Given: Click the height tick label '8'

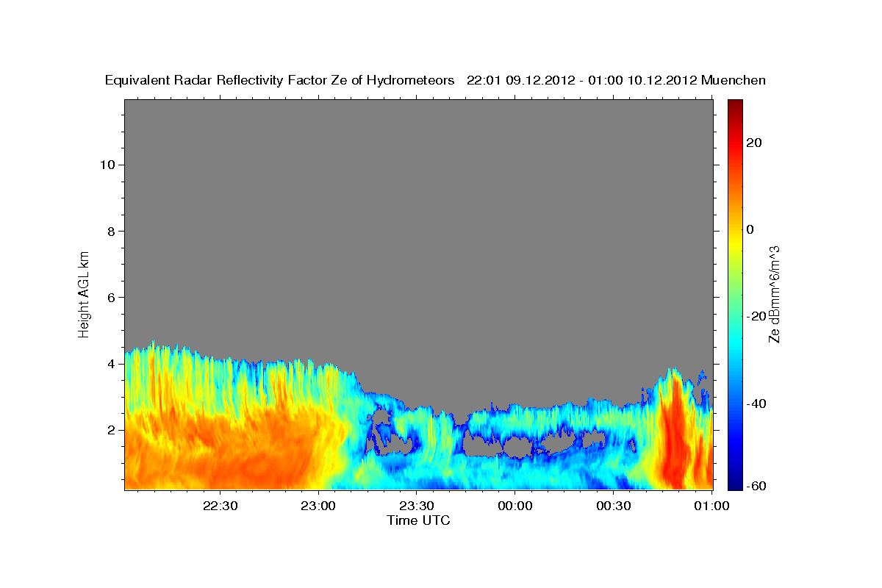Looking at the screenshot, I should (x=110, y=231).
